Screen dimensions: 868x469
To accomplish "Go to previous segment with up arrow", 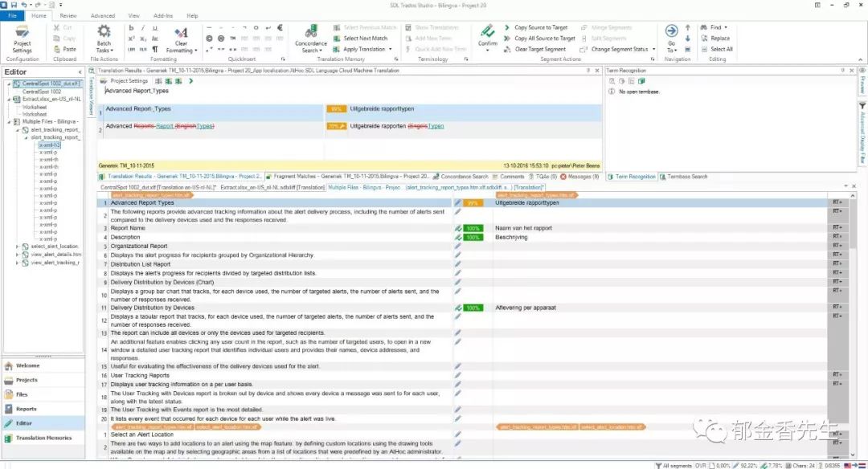I will pos(687,27).
